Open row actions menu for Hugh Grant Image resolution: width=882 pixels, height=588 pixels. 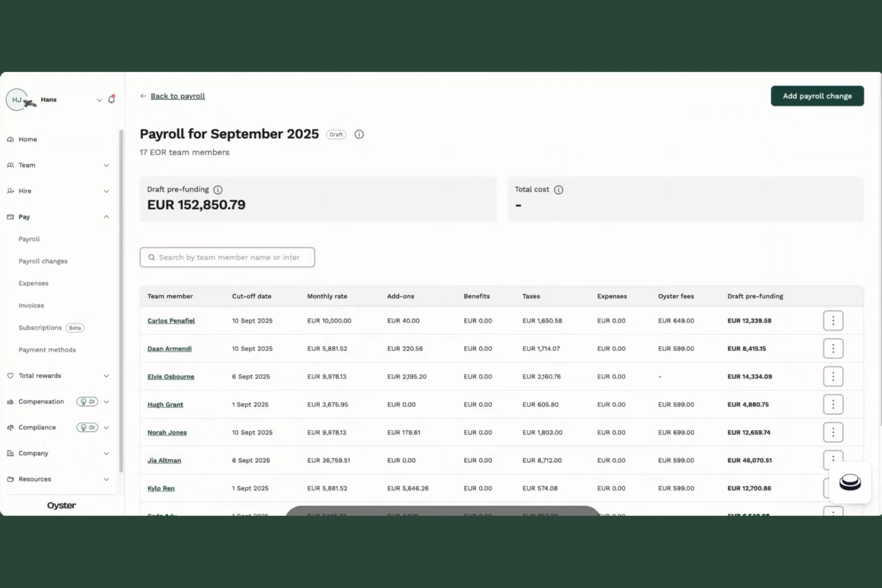click(x=833, y=405)
